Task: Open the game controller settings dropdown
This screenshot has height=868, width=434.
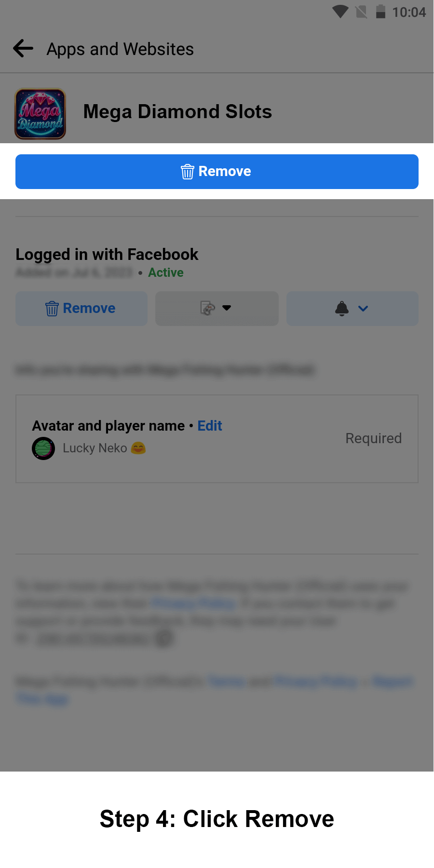Action: tap(217, 309)
